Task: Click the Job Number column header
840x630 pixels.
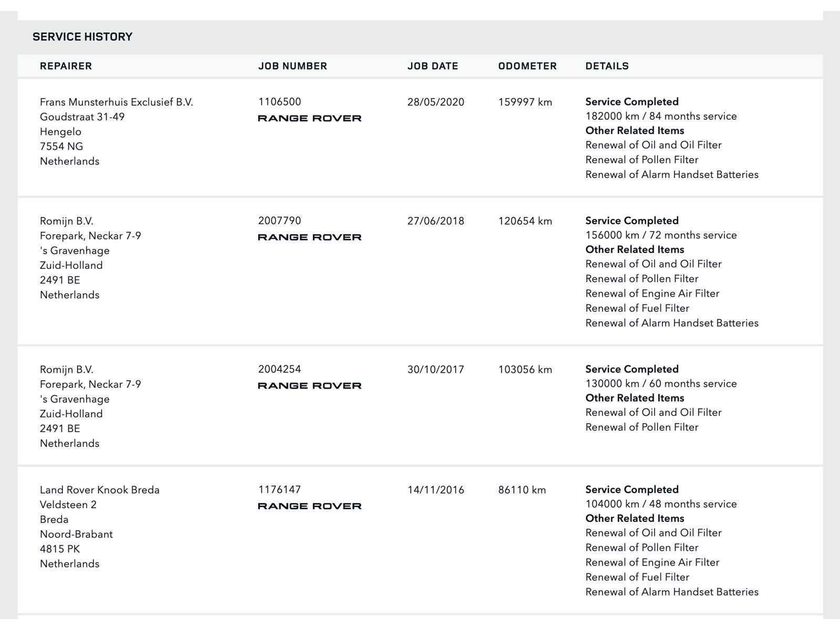Action: 292,66
